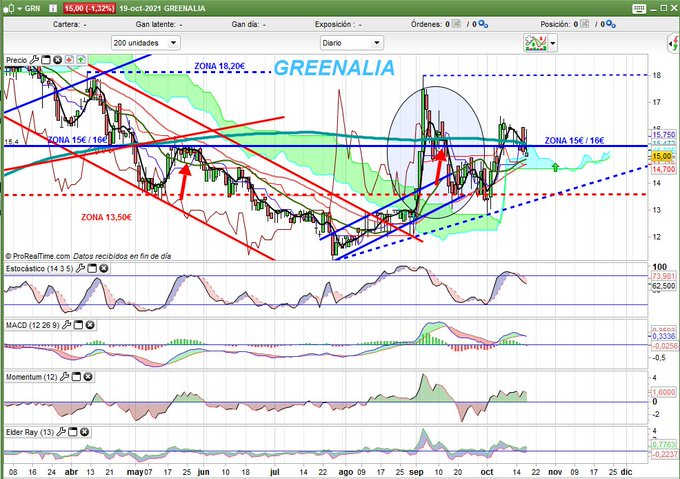The width and height of the screenshot is (680, 479).
Task: Click the Posición list icon
Action: [x=584, y=24]
